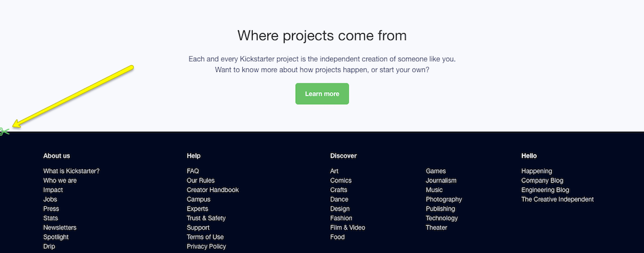Open the What is Kickstarter? link
This screenshot has height=253, width=644.
[72, 171]
